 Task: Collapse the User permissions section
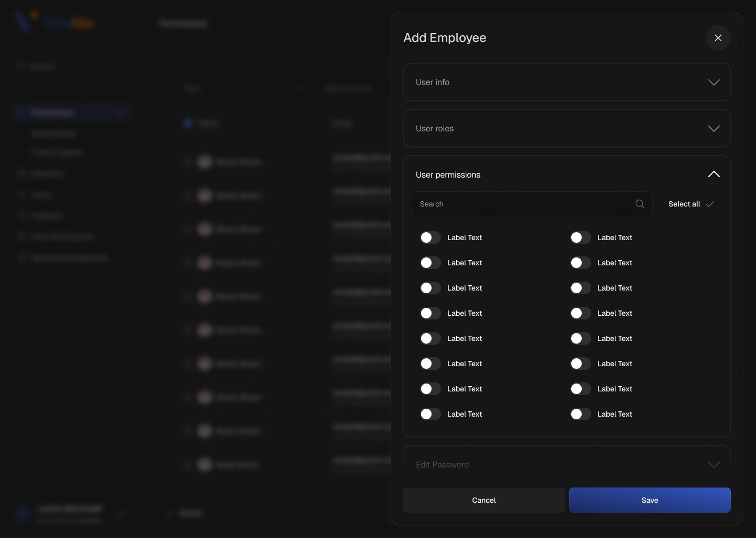[x=713, y=174]
